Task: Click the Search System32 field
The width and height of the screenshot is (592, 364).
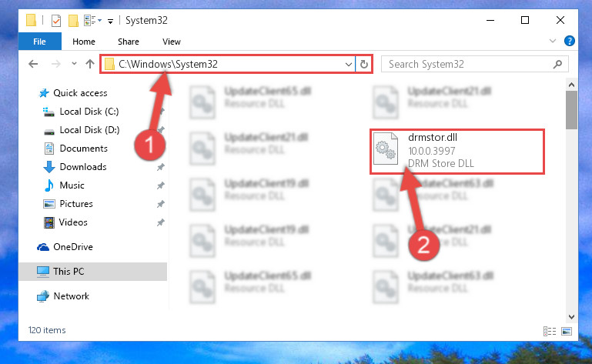Action: pos(468,64)
